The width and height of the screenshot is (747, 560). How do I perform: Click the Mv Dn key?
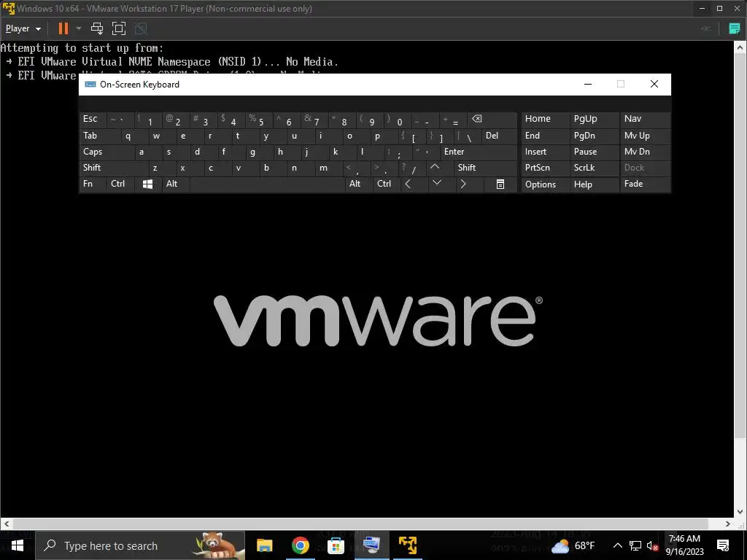[645, 152]
